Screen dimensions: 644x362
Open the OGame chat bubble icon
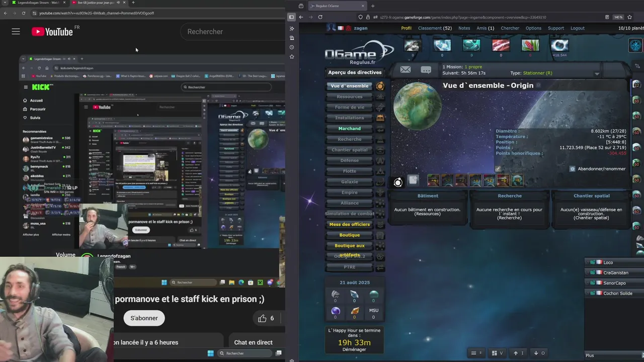(426, 70)
